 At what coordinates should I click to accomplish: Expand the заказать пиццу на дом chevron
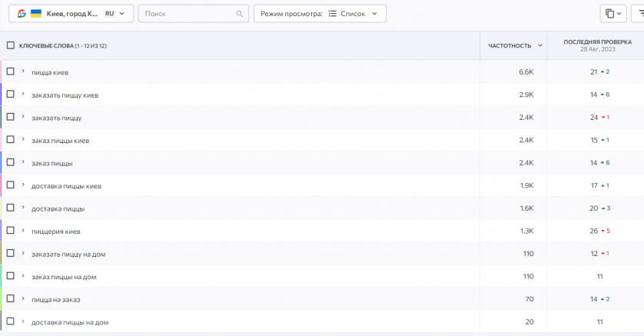point(23,253)
